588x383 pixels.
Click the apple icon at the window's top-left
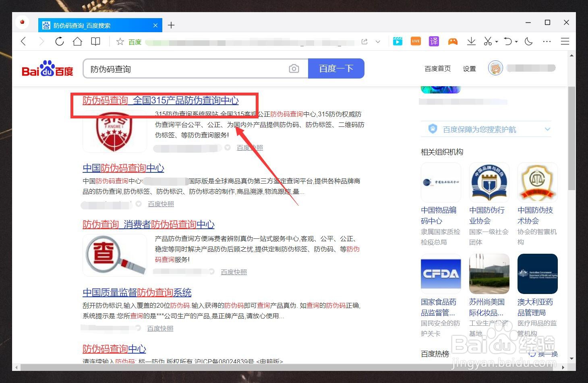tap(22, 22)
